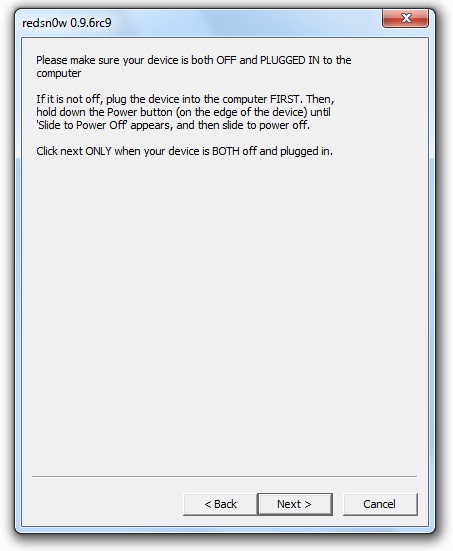Click the 0.9.6rc9 version text in the title
Screen dimensions: 453x551
pos(91,23)
